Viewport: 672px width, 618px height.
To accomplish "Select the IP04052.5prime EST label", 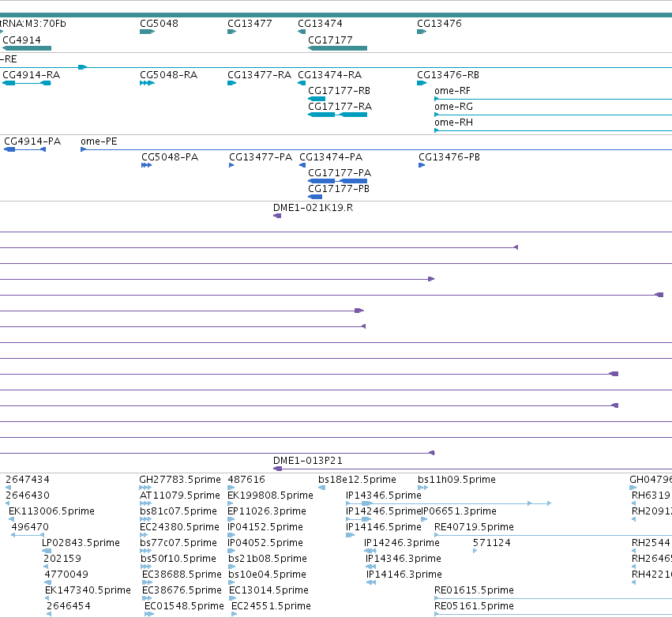I will pos(265,544).
